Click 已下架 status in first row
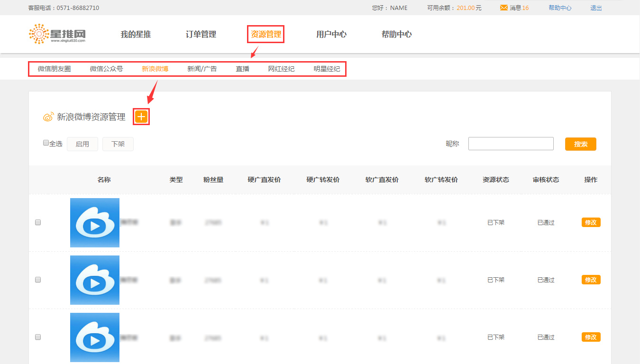The width and height of the screenshot is (640, 364). point(496,222)
